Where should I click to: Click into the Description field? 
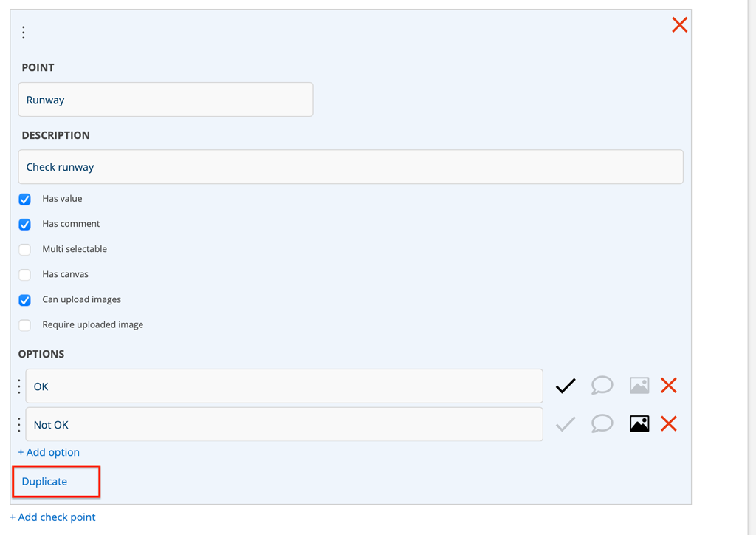coord(351,167)
